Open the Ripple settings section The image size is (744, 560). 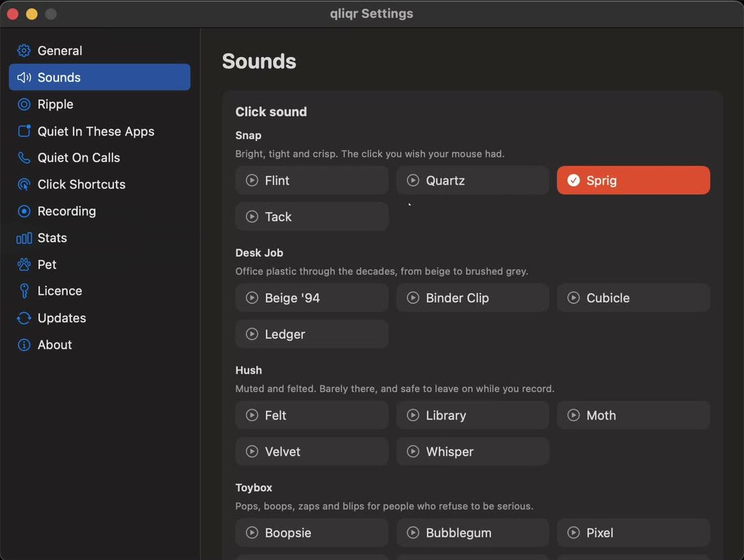point(99,104)
